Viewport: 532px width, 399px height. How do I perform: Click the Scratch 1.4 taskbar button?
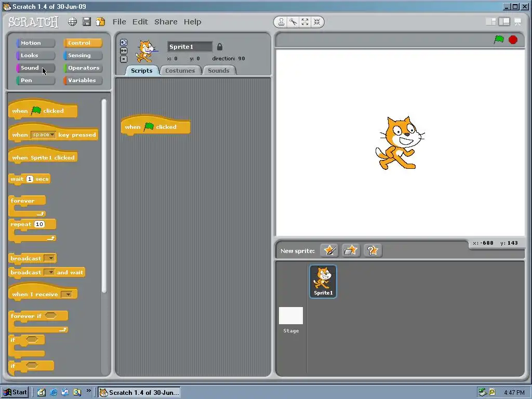[139, 393]
